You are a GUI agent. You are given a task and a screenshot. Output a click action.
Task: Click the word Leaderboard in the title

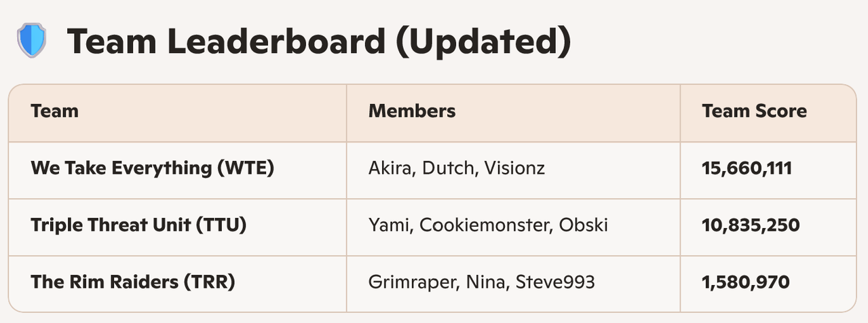(276, 41)
